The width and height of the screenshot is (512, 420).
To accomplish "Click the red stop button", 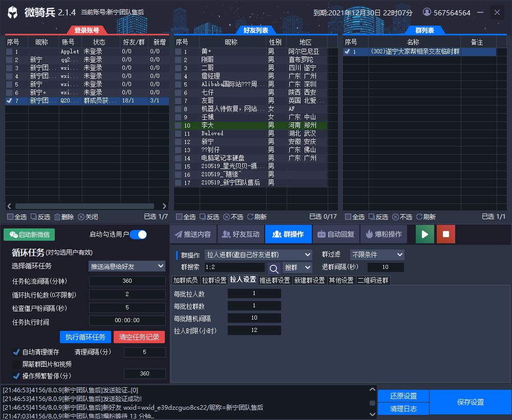I will click(x=446, y=234).
